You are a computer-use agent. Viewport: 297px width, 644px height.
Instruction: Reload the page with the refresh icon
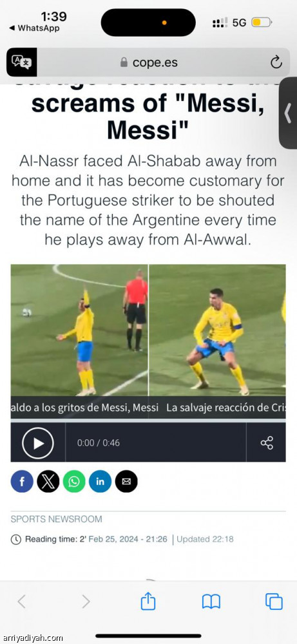pos(276,62)
